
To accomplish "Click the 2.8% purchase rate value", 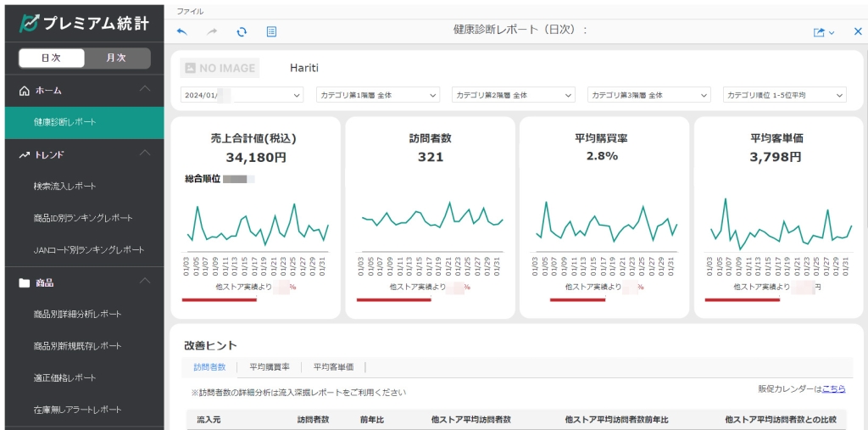I will tap(604, 156).
